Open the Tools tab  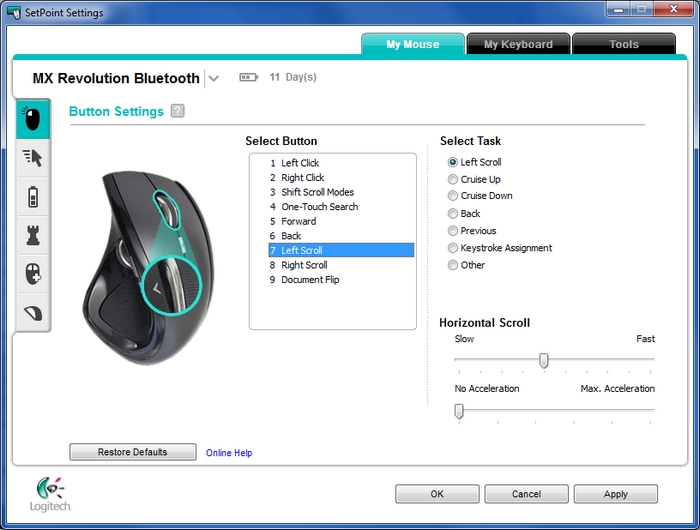(x=624, y=44)
